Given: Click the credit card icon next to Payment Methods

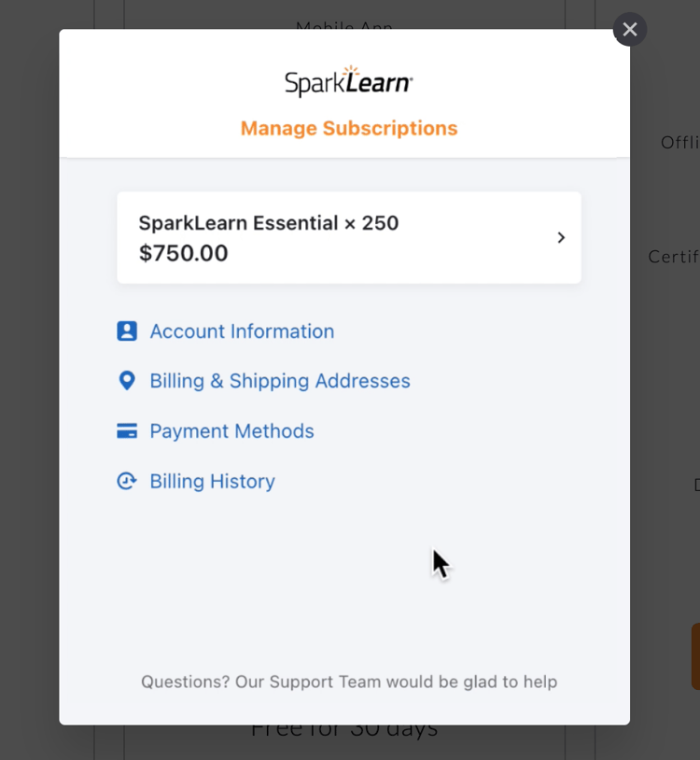Looking at the screenshot, I should tap(127, 430).
